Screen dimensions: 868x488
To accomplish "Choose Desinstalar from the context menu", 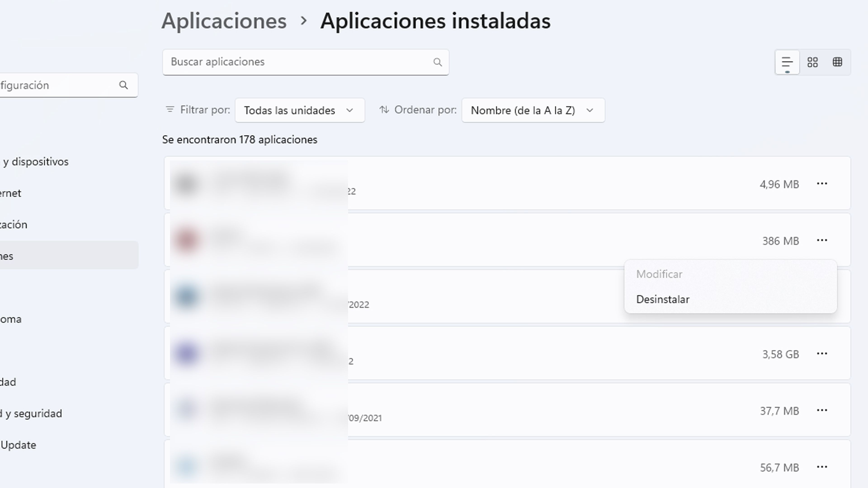I will [730, 299].
